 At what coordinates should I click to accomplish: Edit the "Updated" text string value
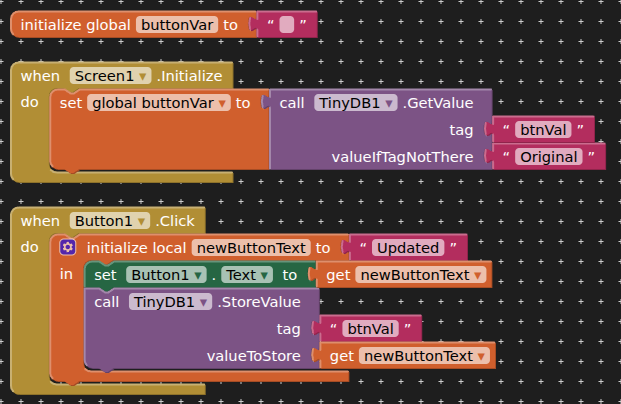pyautogui.click(x=405, y=248)
